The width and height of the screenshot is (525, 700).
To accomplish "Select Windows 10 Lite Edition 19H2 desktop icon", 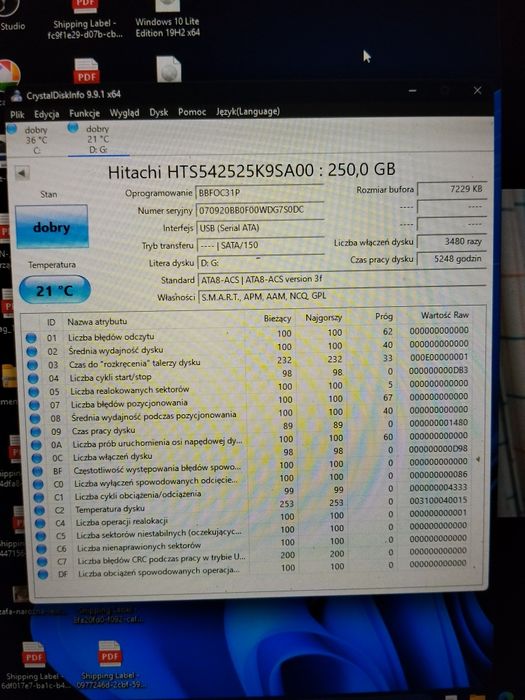I will 168,19.
